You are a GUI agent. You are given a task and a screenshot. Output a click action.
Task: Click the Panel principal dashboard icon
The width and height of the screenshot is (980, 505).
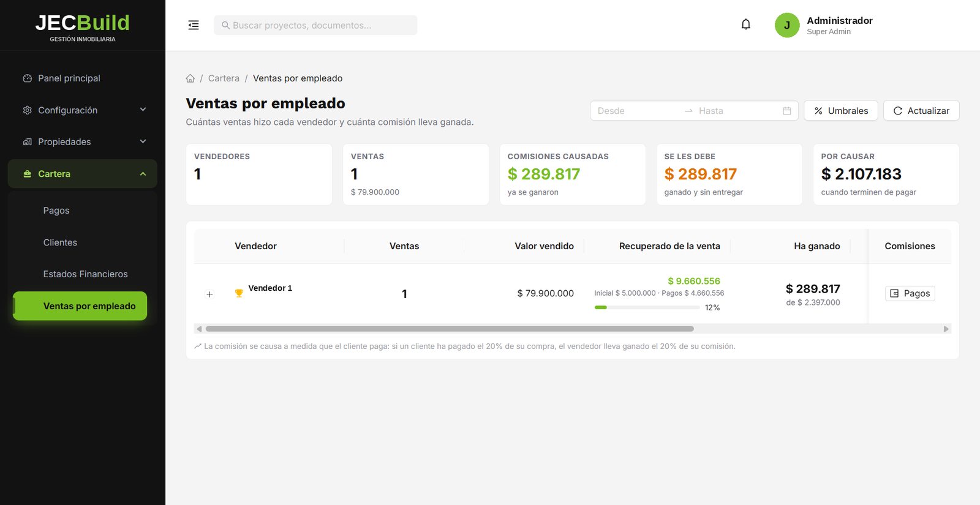[28, 78]
